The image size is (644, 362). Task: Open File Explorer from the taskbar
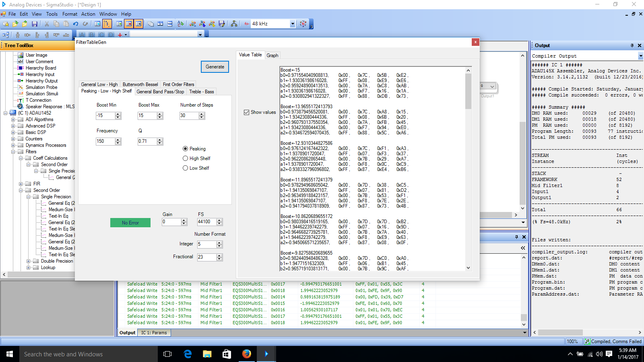(207, 354)
